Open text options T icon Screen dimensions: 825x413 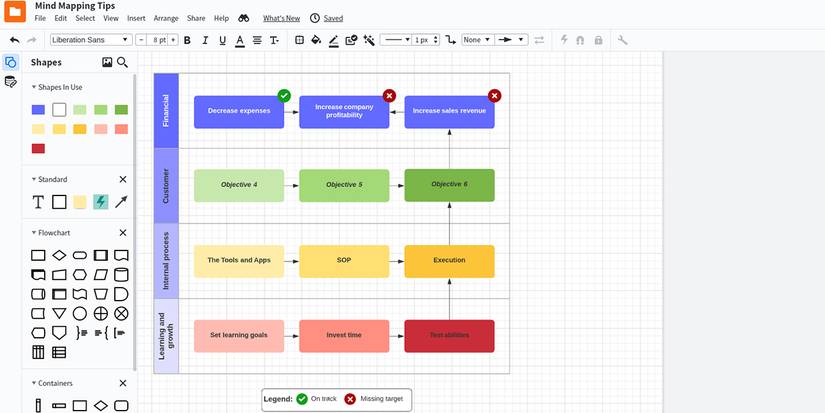point(274,40)
